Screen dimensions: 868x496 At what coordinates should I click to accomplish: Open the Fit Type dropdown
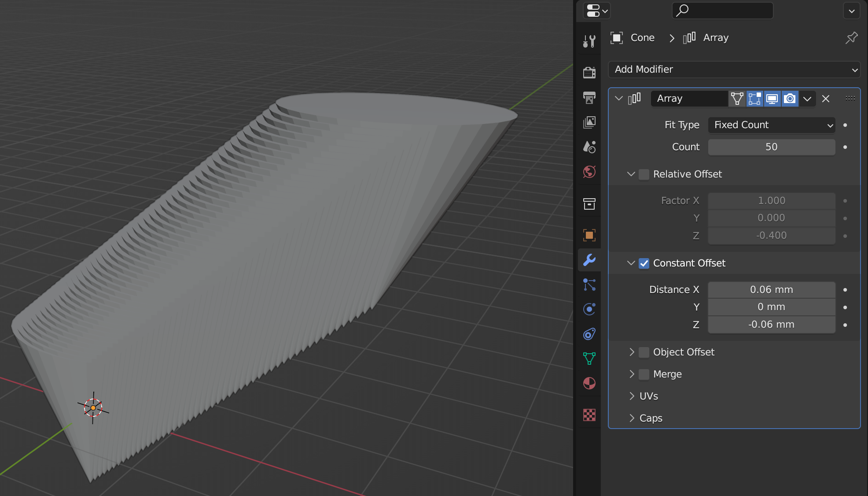(771, 125)
